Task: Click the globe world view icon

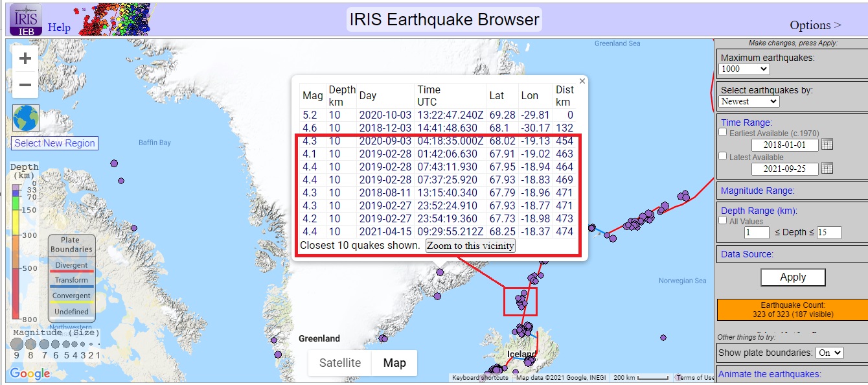Action: pyautogui.click(x=26, y=118)
